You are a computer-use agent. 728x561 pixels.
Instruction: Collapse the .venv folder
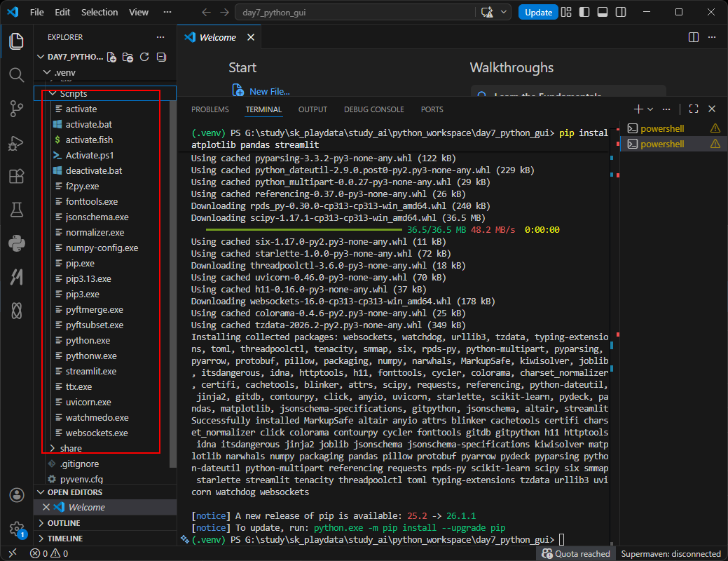point(105,72)
